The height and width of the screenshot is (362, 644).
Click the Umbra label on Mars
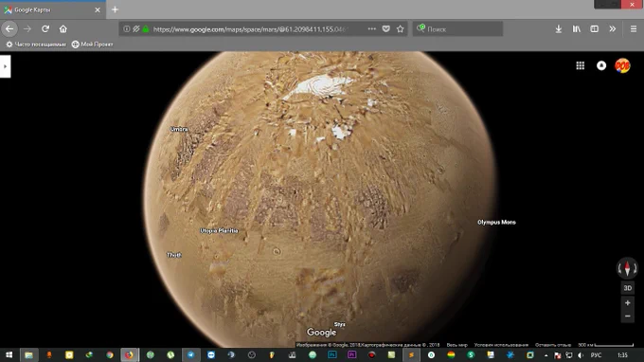click(179, 129)
